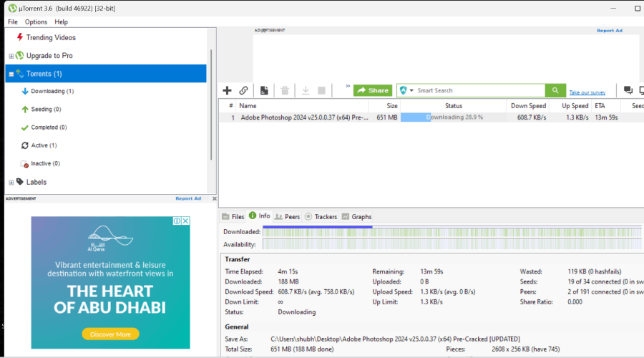This screenshot has width=644, height=358.
Task: Switch to the Info tab
Action: tap(260, 216)
